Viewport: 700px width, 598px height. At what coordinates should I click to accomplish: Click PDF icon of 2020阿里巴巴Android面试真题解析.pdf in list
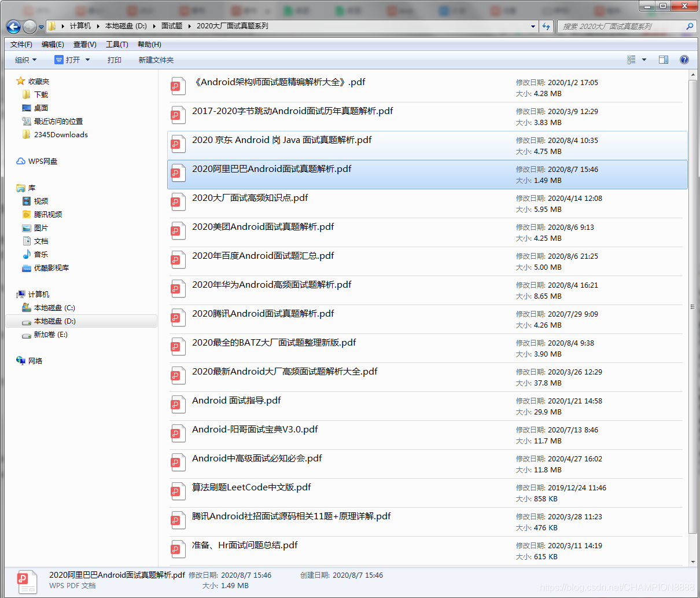coord(178,173)
